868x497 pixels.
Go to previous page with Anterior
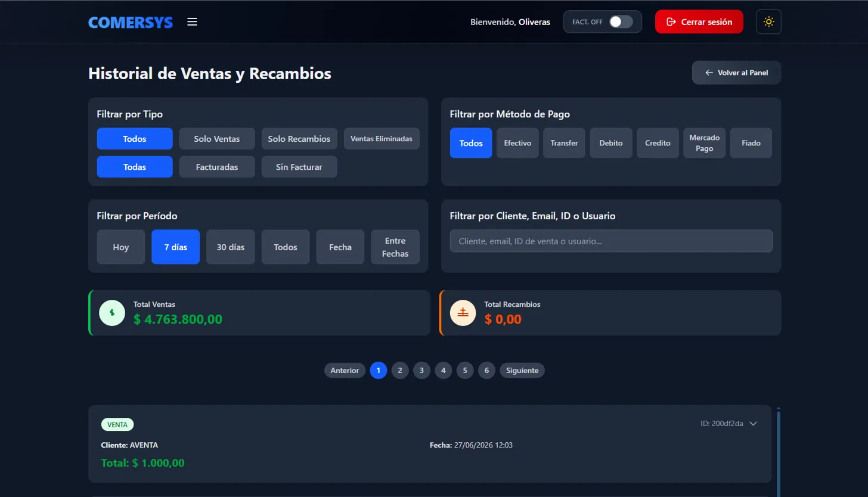click(345, 370)
